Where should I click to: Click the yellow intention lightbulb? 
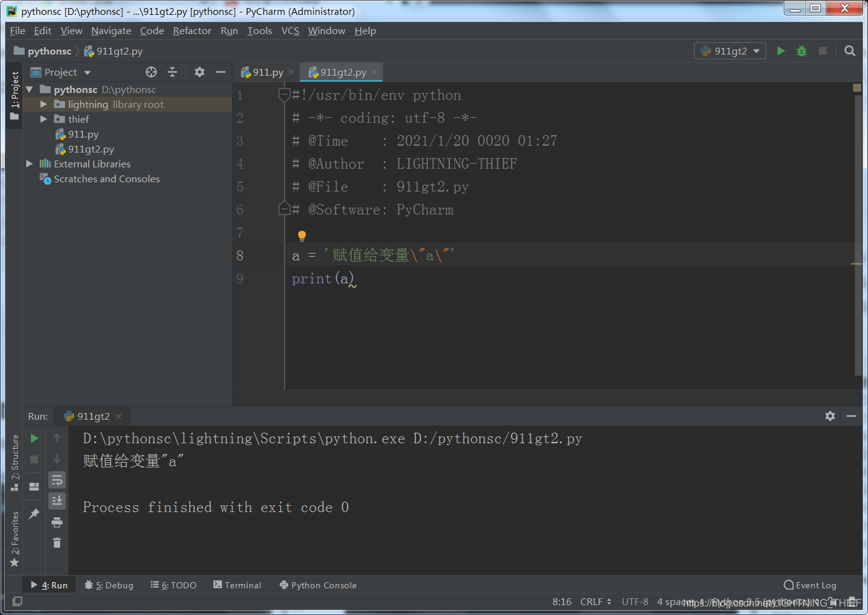pyautogui.click(x=302, y=236)
